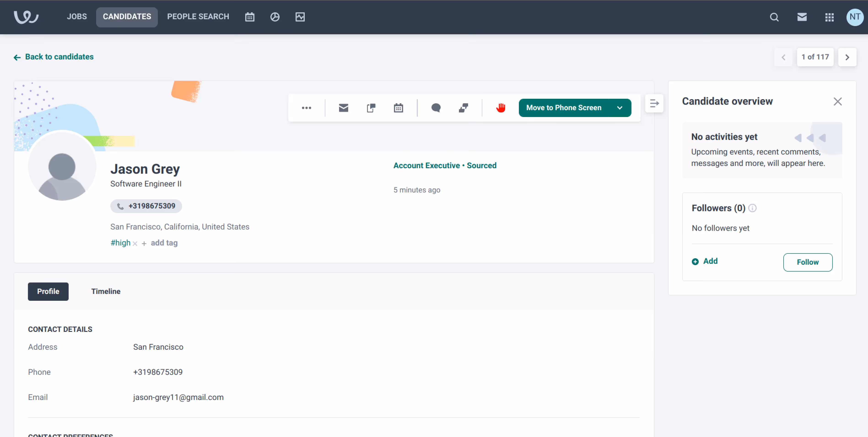Image resolution: width=868 pixels, height=437 pixels.
Task: Click the No activities yet heading
Action: point(724,137)
